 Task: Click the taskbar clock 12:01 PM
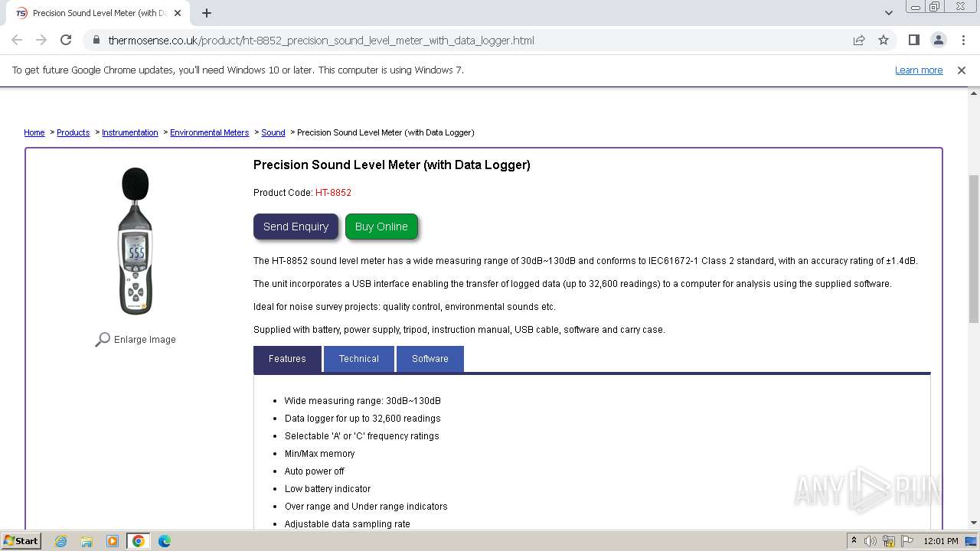[x=941, y=541]
